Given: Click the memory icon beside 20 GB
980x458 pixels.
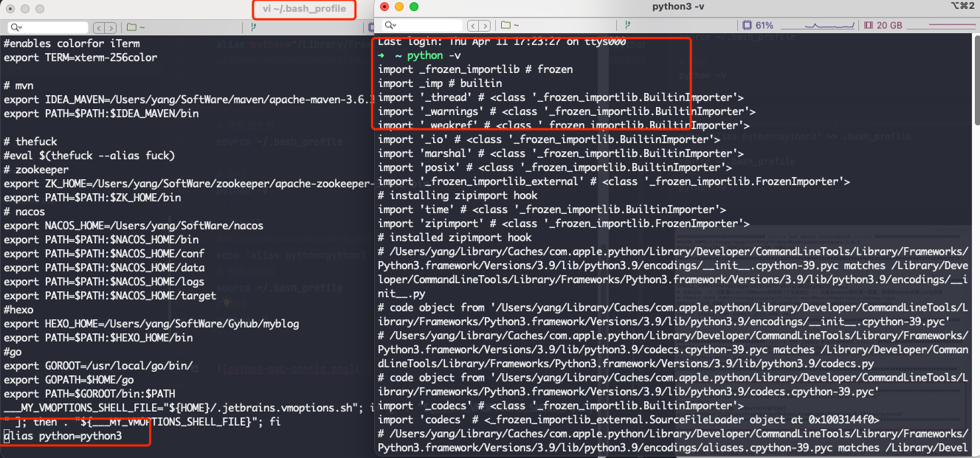Looking at the screenshot, I should 867,25.
